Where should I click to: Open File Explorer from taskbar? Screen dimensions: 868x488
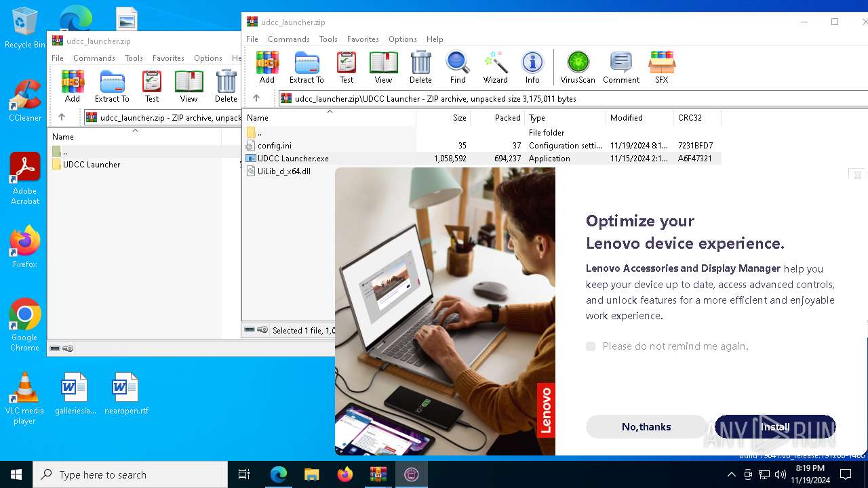[x=311, y=474]
